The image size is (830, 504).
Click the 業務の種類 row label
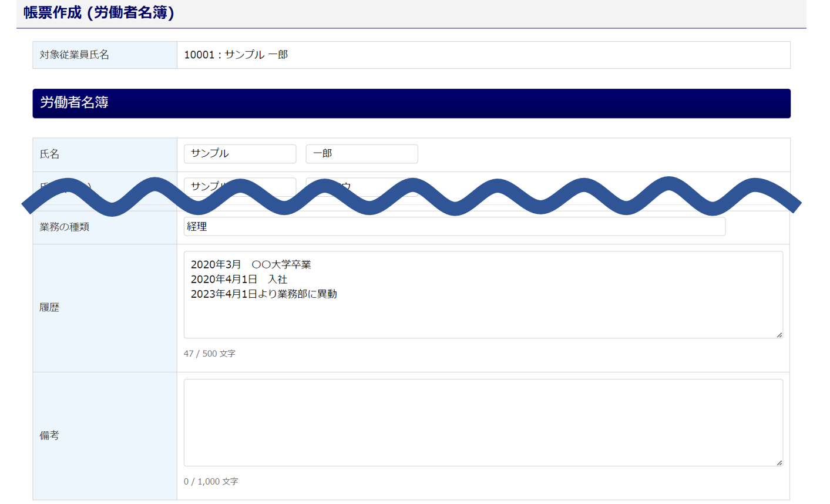point(65,227)
